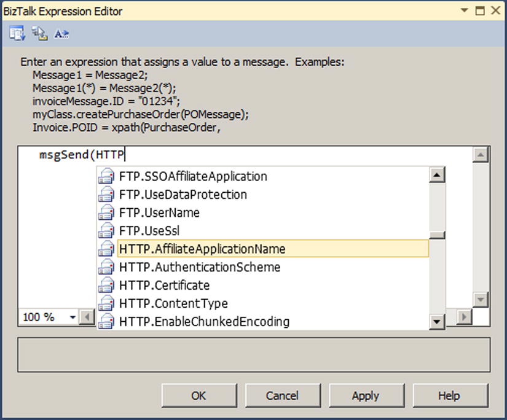Click the parameter info toolbar icon
Image resolution: width=507 pixels, height=420 pixels.
tap(39, 33)
